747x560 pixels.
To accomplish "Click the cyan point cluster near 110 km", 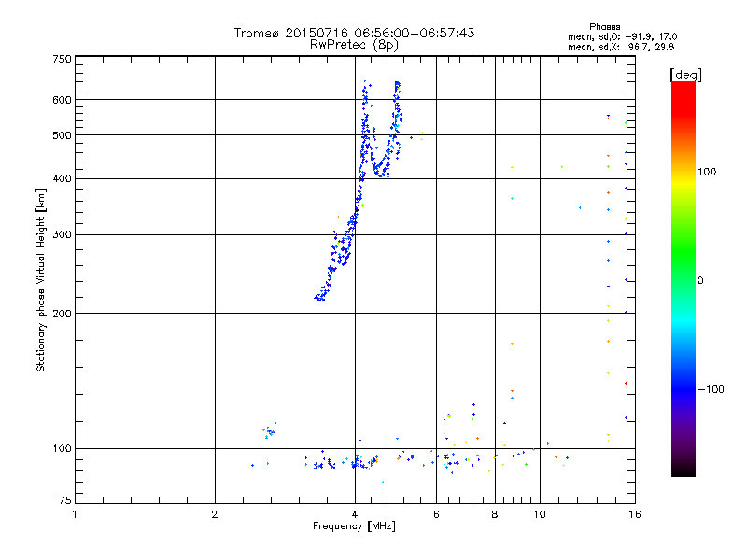I will pos(269,431).
